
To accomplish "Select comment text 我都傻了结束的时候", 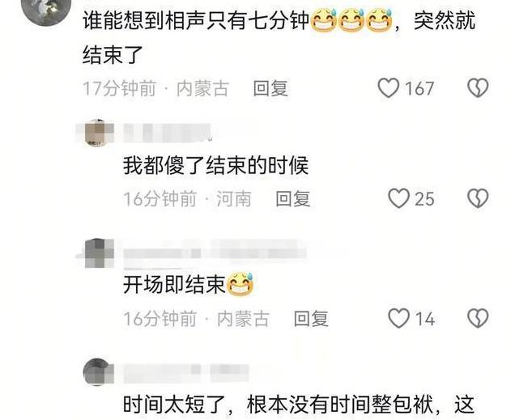I will point(215,166).
